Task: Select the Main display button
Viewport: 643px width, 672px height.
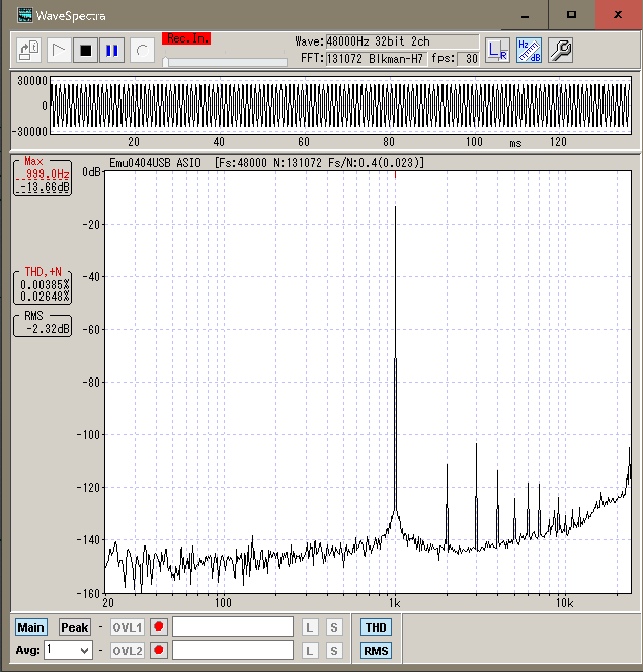Action: [31, 627]
